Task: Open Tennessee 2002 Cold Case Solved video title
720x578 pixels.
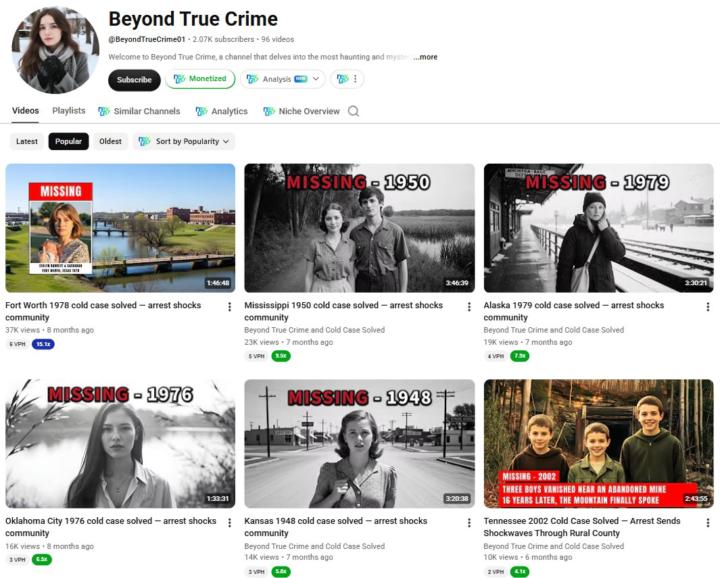Action: (582, 527)
